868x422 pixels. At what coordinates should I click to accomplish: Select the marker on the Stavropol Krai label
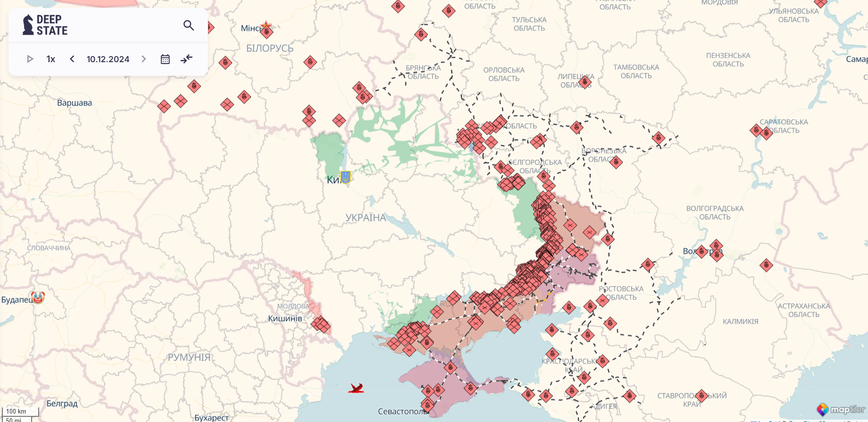(702, 396)
